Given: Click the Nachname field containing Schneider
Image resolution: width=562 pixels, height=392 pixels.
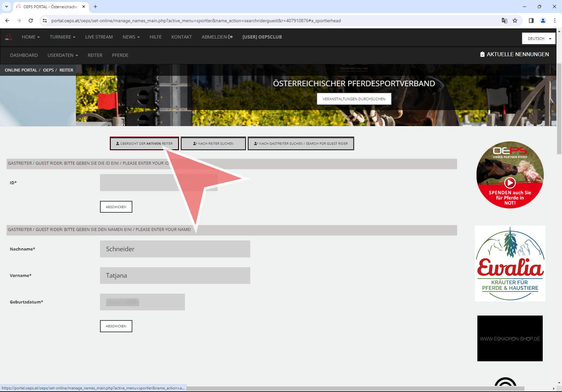Looking at the screenshot, I should (x=175, y=249).
